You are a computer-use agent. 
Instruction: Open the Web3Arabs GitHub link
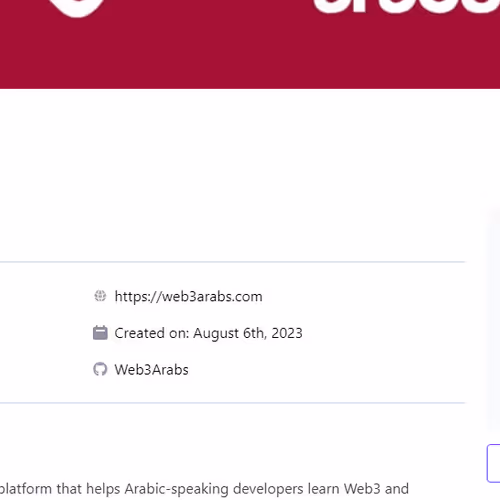[x=151, y=370]
